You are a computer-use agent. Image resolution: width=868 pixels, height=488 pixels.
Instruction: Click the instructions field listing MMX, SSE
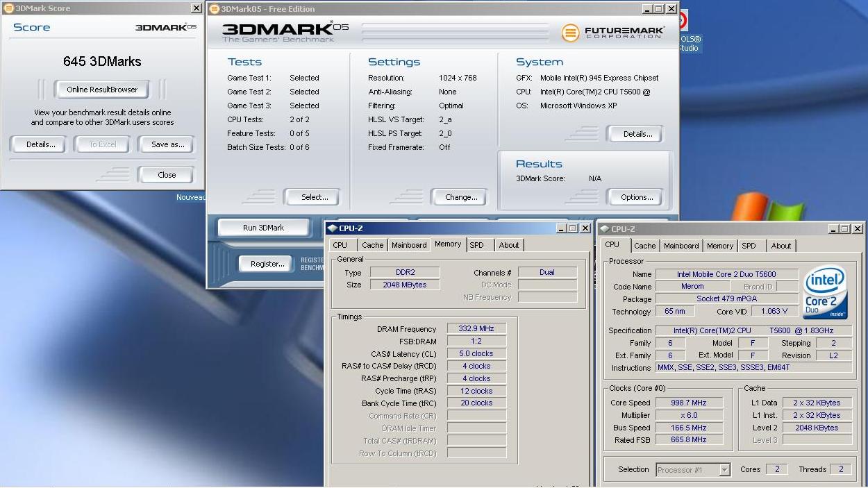tap(753, 368)
